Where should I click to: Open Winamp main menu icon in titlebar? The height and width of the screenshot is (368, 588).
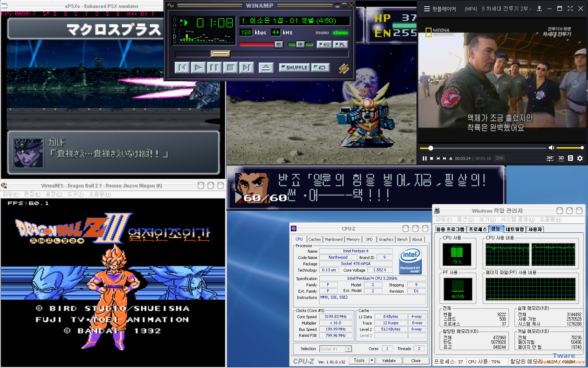170,5
